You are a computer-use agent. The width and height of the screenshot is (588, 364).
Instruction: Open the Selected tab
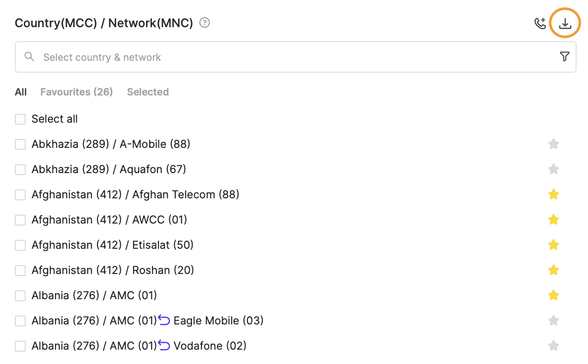pos(147,92)
